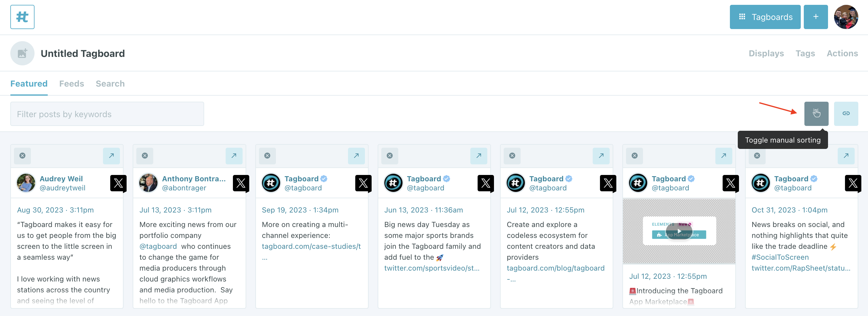This screenshot has height=316, width=868.
Task: Remove the Oct 31, 2023 post
Action: 757,156
